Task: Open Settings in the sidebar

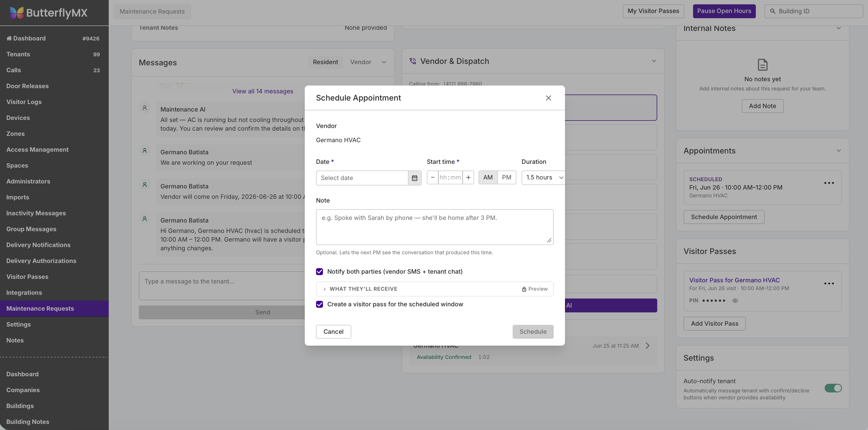Action: (x=54, y=324)
